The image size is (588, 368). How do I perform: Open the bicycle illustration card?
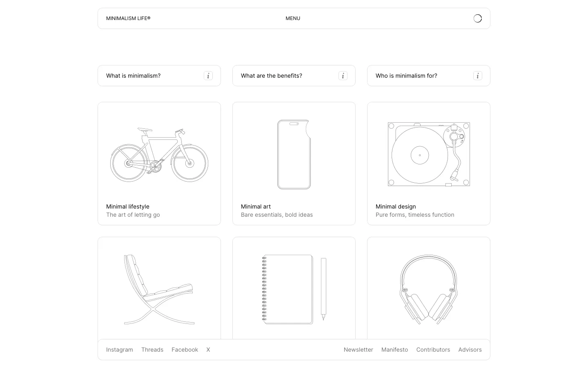[x=159, y=155]
